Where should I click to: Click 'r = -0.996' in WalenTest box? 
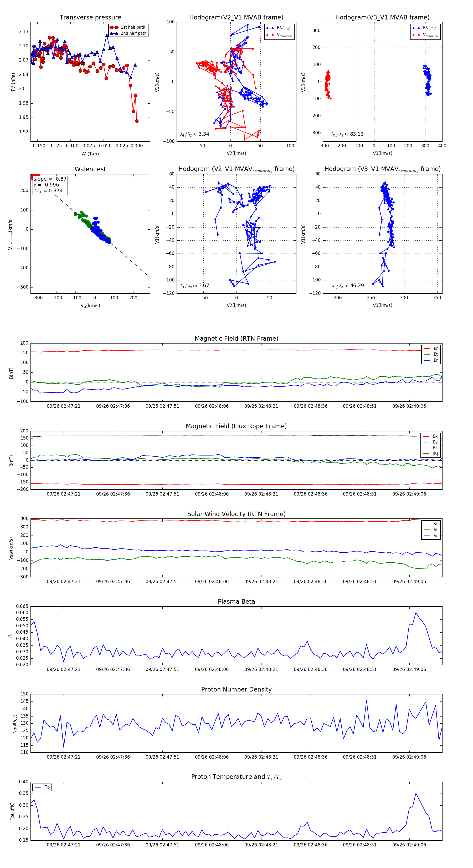pyautogui.click(x=47, y=185)
